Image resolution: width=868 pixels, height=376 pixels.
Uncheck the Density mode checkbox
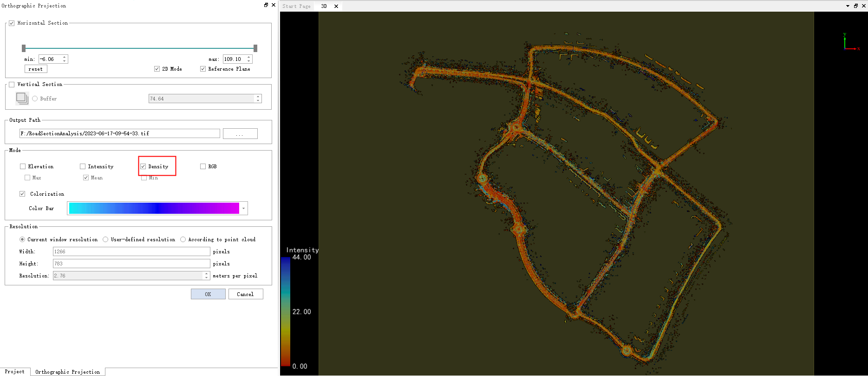point(143,166)
